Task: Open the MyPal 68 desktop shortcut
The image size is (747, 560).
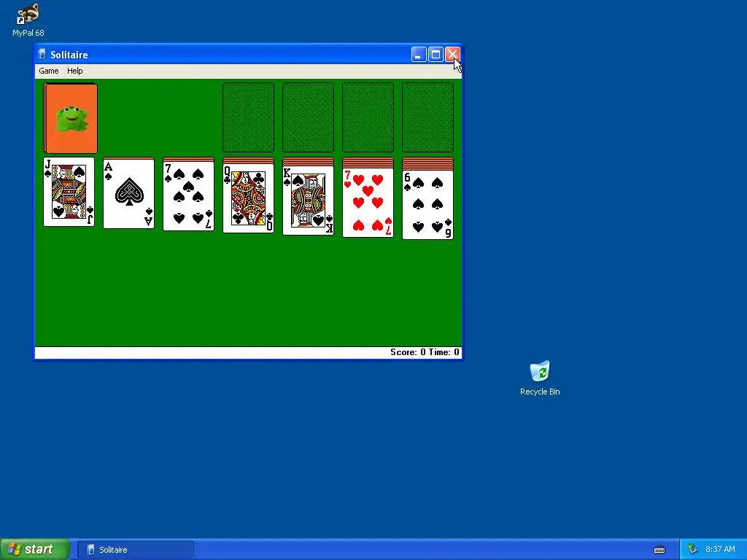Action: coord(28,20)
